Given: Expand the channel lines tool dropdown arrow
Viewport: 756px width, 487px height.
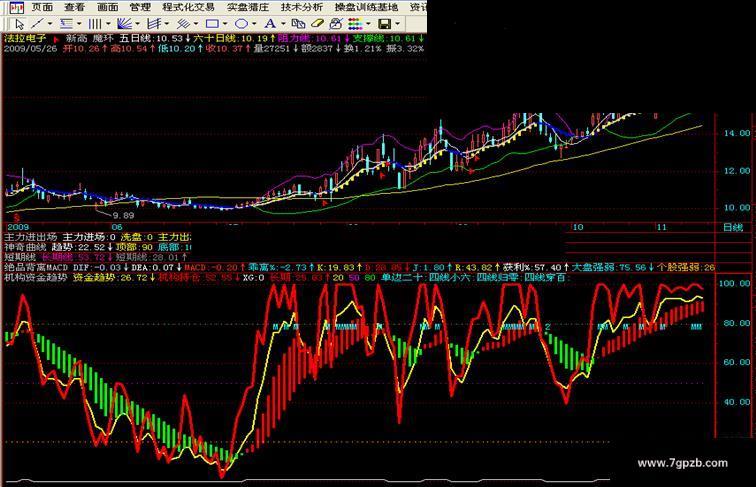Looking at the screenshot, I should point(166,24).
